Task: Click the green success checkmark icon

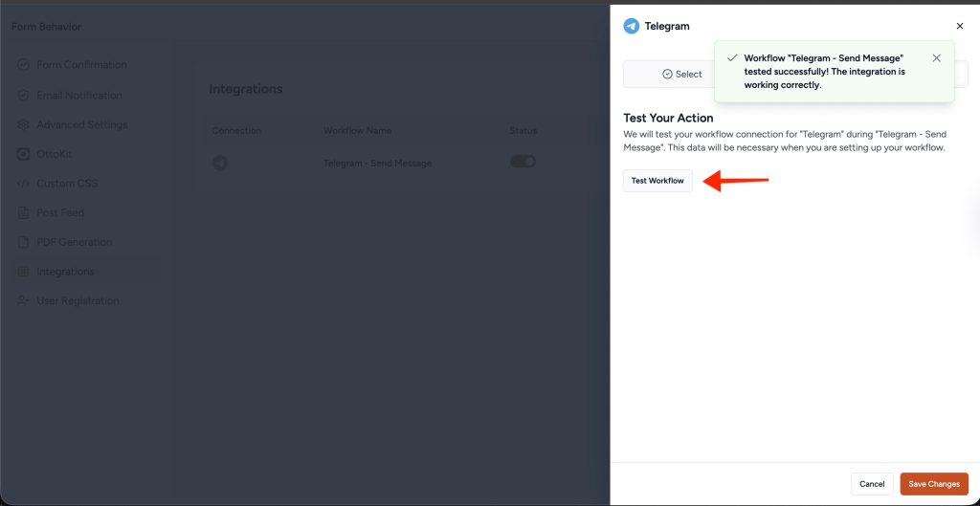Action: click(732, 58)
